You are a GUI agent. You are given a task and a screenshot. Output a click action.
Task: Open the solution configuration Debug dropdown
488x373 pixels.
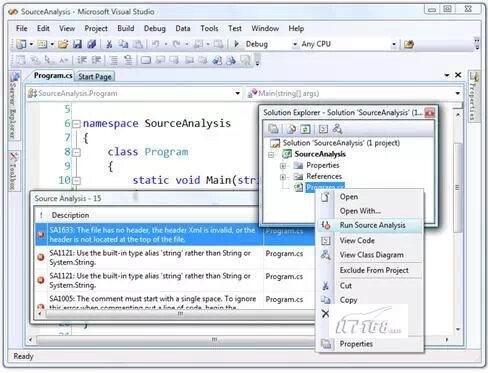[295, 44]
